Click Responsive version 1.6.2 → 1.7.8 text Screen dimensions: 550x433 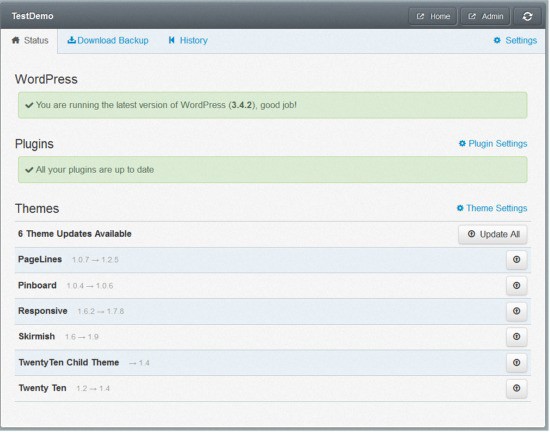click(x=101, y=312)
